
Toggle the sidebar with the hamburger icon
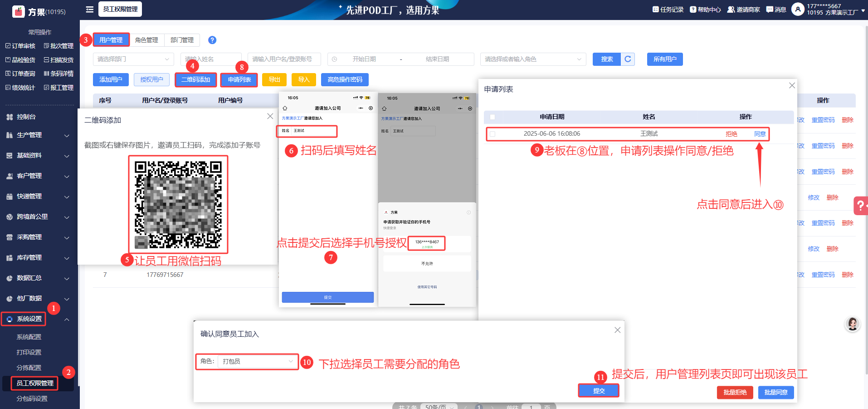(x=90, y=10)
